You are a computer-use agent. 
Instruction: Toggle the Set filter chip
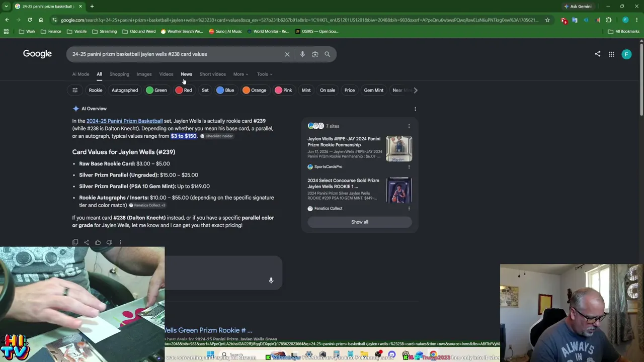[x=205, y=90]
